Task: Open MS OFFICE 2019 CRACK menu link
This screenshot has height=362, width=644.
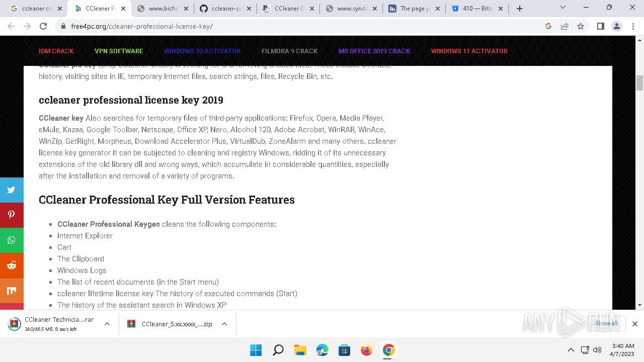Action: pyautogui.click(x=374, y=51)
